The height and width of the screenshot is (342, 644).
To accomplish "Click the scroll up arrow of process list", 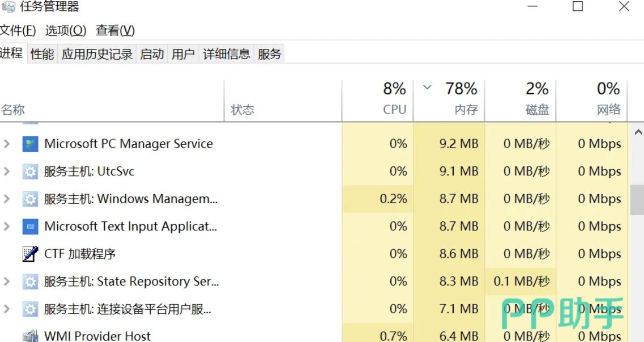I will pos(638,133).
